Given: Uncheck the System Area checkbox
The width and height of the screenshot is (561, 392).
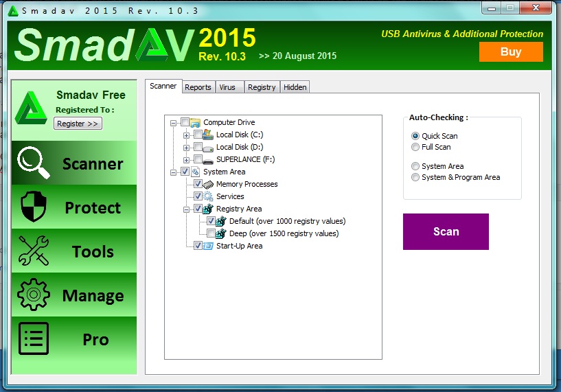Looking at the screenshot, I should point(185,172).
